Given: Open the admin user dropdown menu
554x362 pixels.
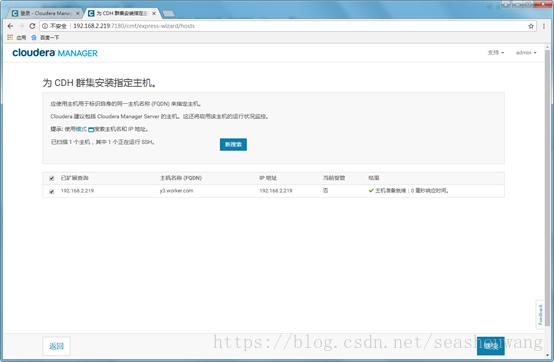Looking at the screenshot, I should tap(526, 53).
